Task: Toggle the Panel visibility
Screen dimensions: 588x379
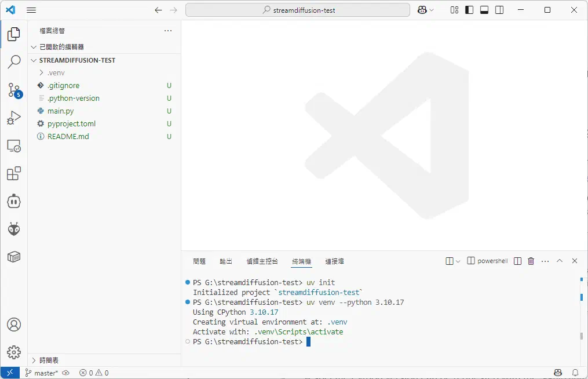Action: pos(484,10)
